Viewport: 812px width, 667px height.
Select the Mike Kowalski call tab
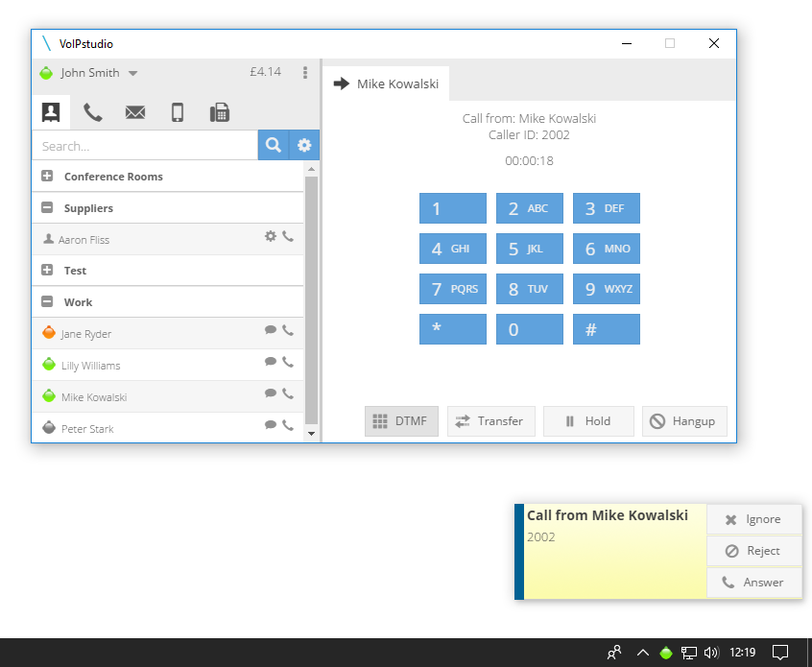[386, 83]
